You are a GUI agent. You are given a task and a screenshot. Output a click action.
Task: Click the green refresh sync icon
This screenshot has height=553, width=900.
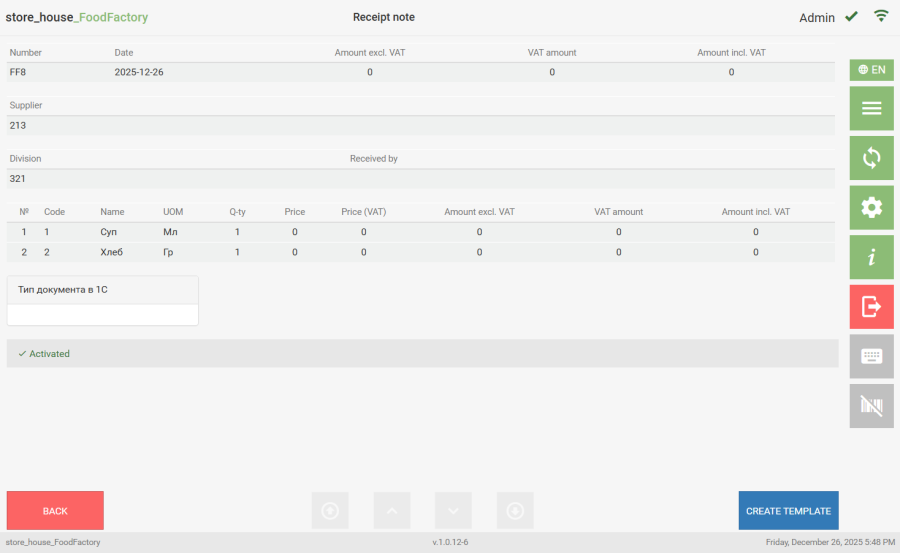[871, 158]
